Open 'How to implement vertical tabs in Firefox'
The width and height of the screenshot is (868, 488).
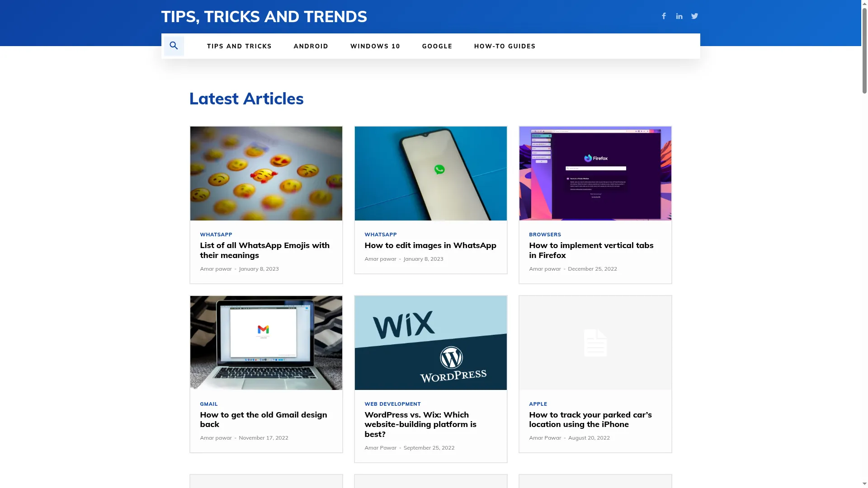click(x=591, y=250)
